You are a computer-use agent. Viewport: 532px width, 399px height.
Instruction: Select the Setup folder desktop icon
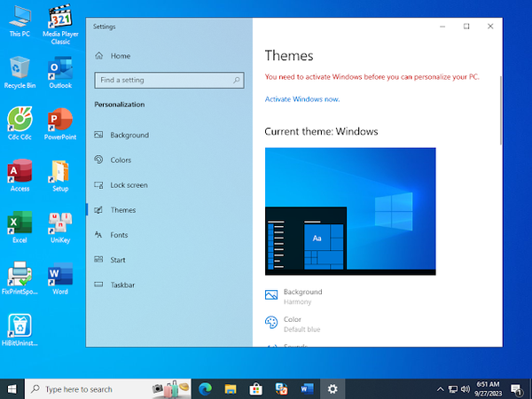tap(60, 176)
